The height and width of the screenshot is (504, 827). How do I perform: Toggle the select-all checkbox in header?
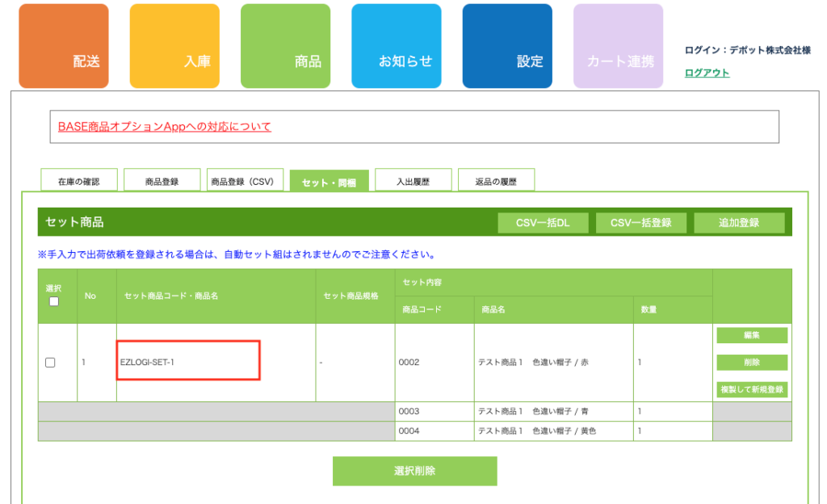coord(54,301)
